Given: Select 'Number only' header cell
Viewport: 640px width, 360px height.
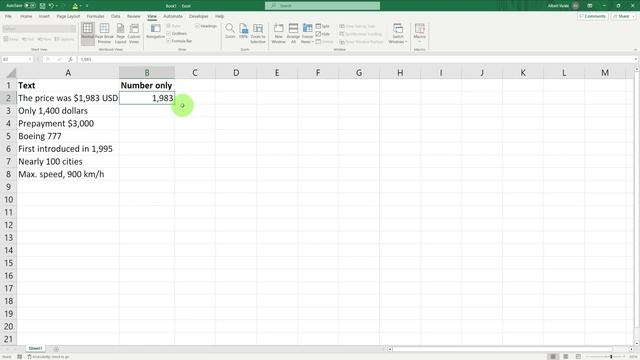Looking at the screenshot, I should [x=147, y=85].
